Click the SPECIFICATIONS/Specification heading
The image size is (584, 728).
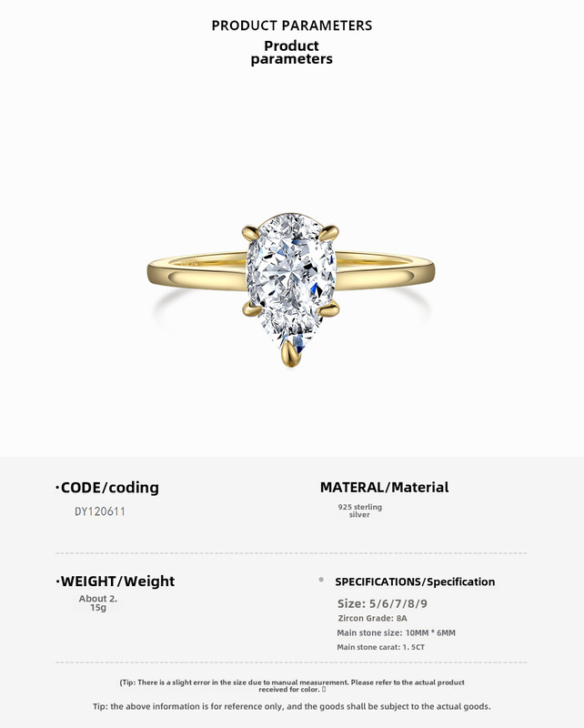click(x=415, y=581)
